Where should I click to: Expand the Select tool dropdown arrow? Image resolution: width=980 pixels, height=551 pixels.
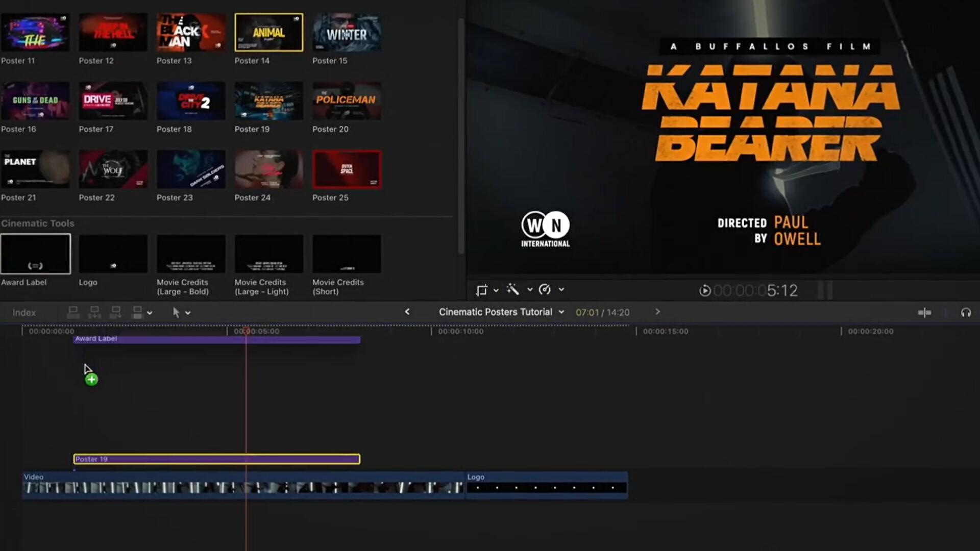click(188, 313)
